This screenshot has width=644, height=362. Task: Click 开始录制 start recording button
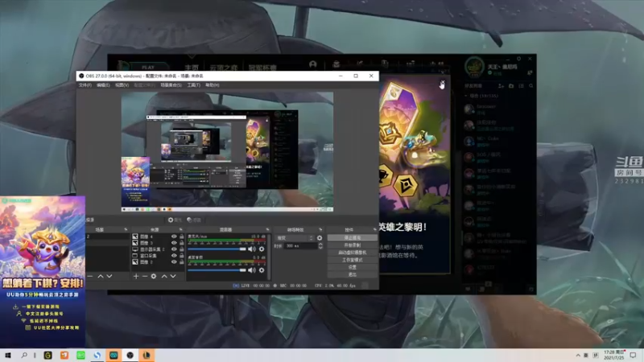(353, 245)
